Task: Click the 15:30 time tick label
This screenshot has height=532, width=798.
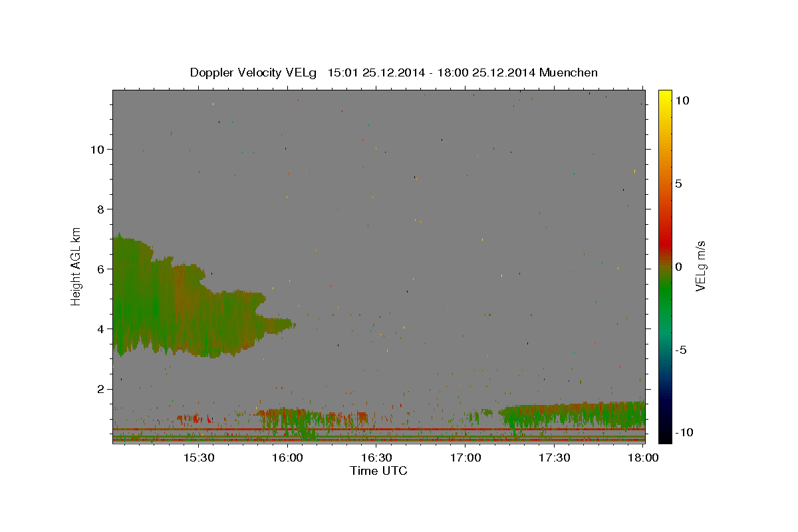Action: [x=199, y=458]
